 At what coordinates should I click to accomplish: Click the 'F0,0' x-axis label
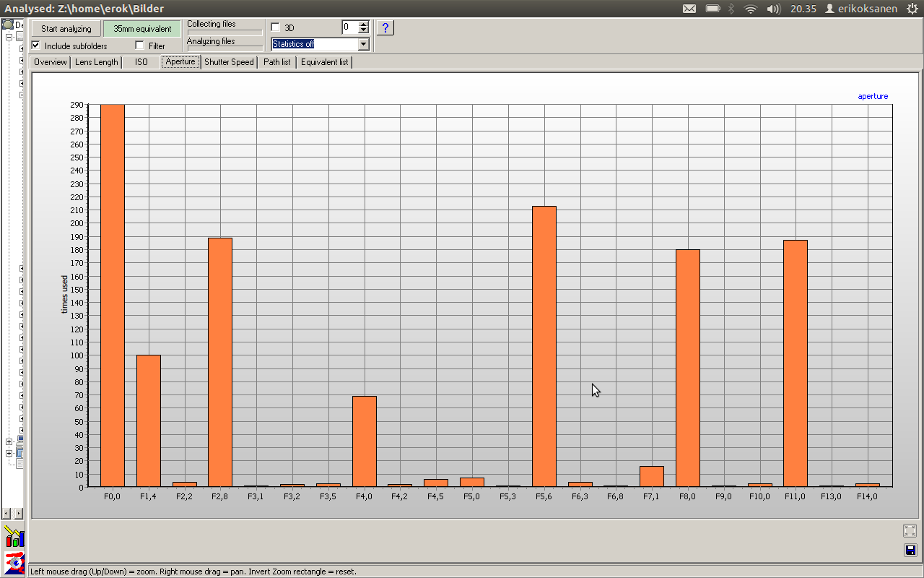click(x=112, y=496)
